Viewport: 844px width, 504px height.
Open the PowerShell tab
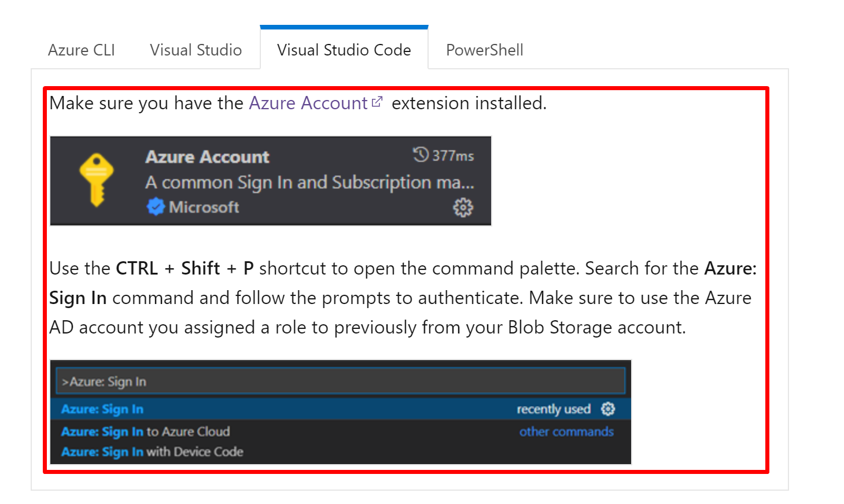pyautogui.click(x=484, y=50)
